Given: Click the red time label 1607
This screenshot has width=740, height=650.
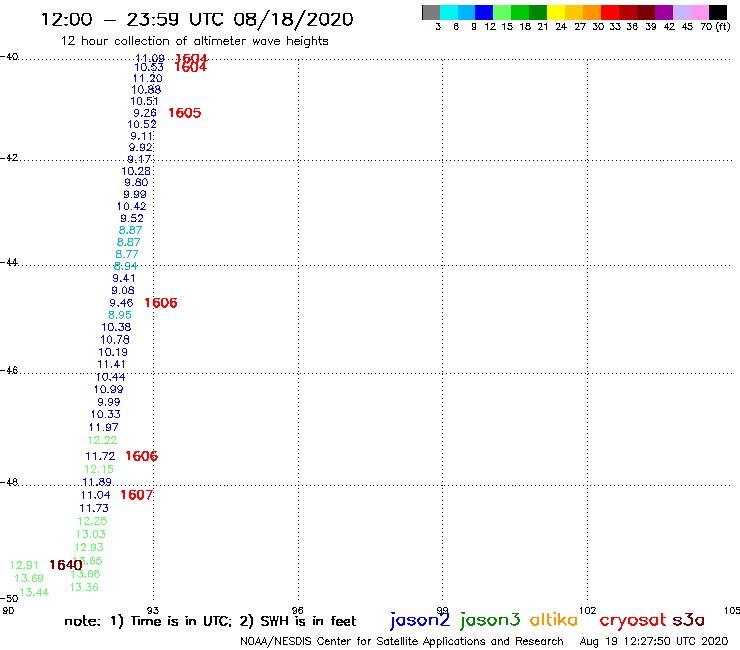Looking at the screenshot, I should coord(136,495).
